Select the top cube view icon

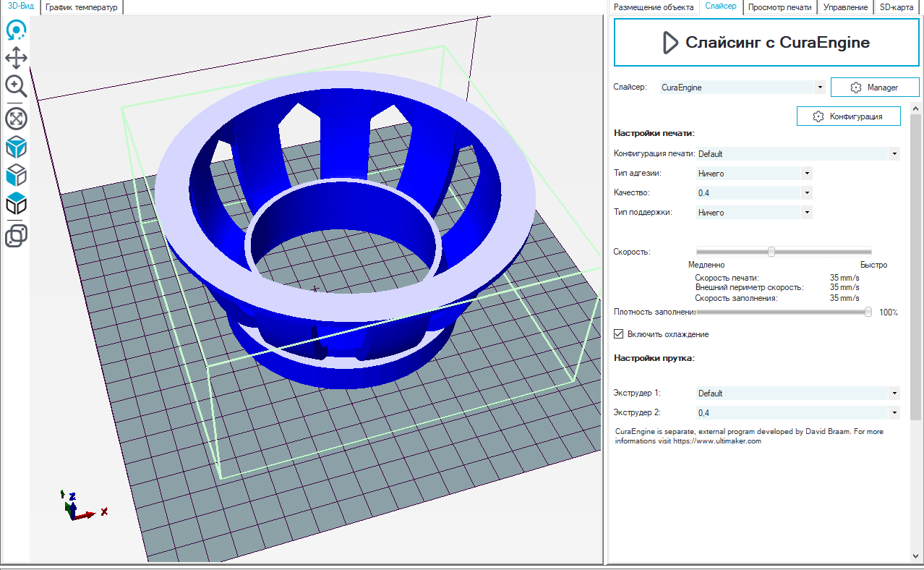16,204
